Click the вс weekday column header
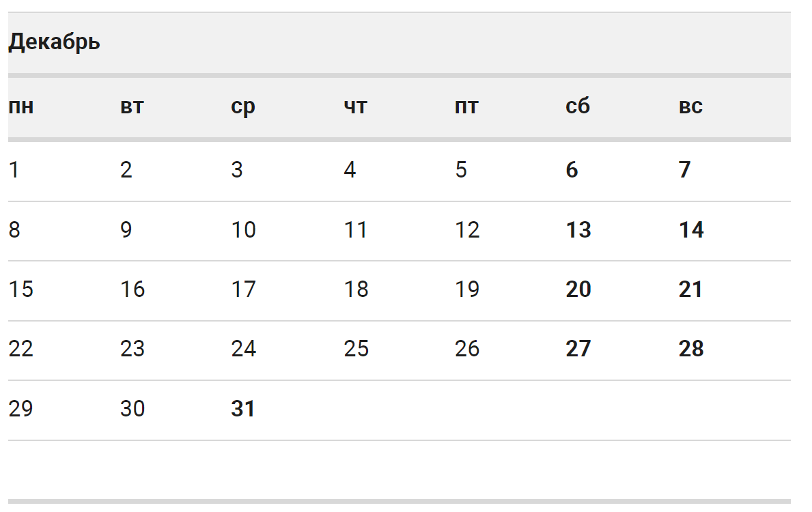This screenshot has height=512, width=812. point(690,106)
